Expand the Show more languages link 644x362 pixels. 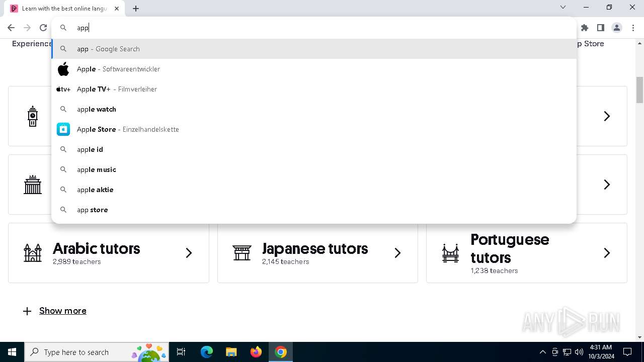point(63,311)
